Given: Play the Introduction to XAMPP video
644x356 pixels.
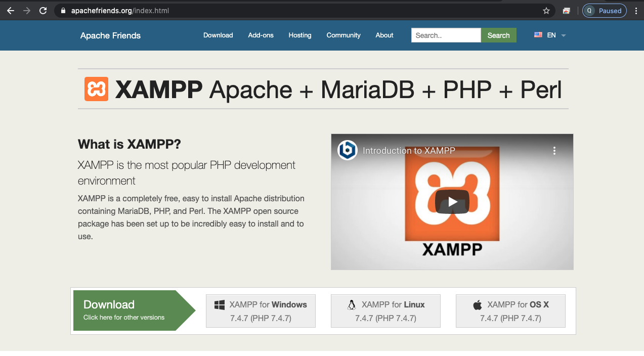Looking at the screenshot, I should click(x=452, y=202).
